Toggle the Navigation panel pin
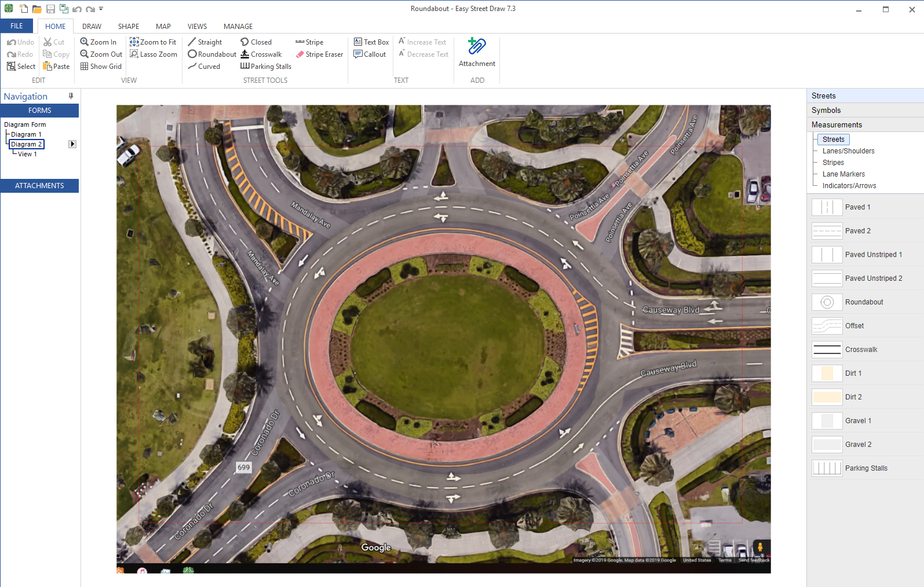 [71, 96]
